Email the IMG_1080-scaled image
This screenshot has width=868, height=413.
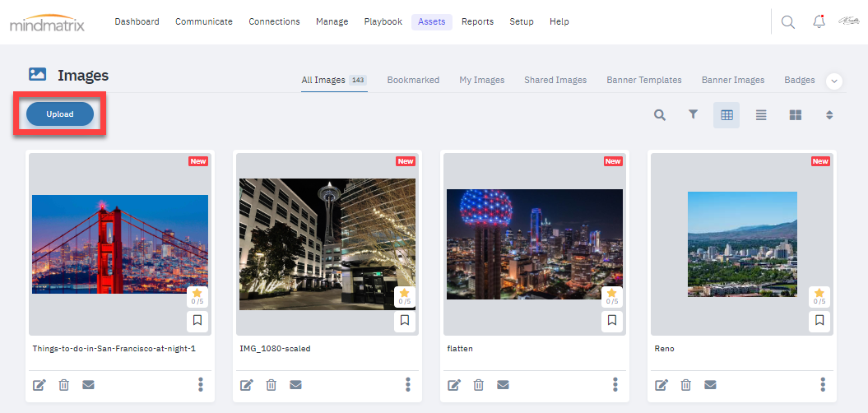295,385
